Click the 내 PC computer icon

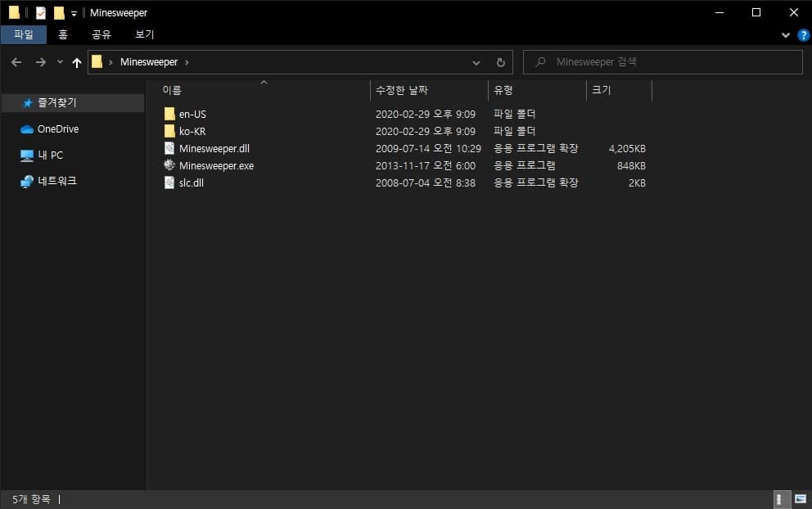click(x=27, y=155)
